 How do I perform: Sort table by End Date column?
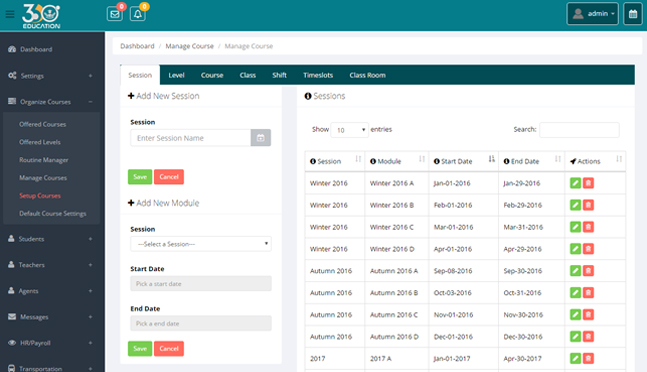[x=531, y=161]
